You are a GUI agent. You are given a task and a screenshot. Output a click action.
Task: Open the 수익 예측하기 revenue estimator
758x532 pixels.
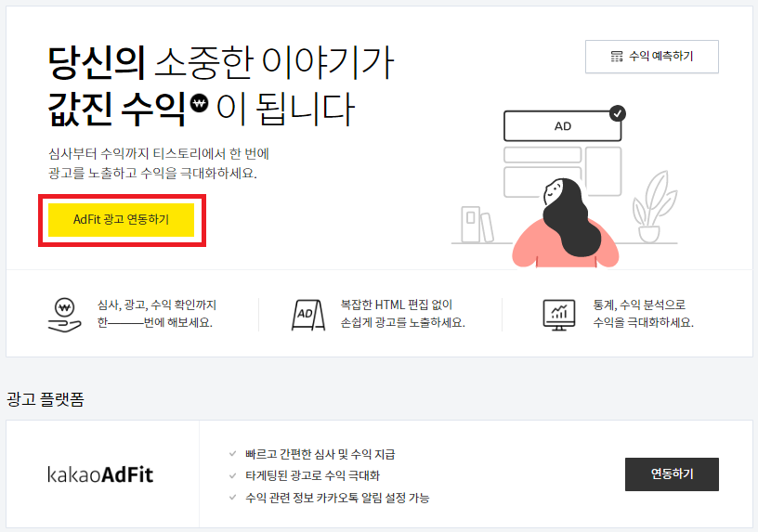652,57
